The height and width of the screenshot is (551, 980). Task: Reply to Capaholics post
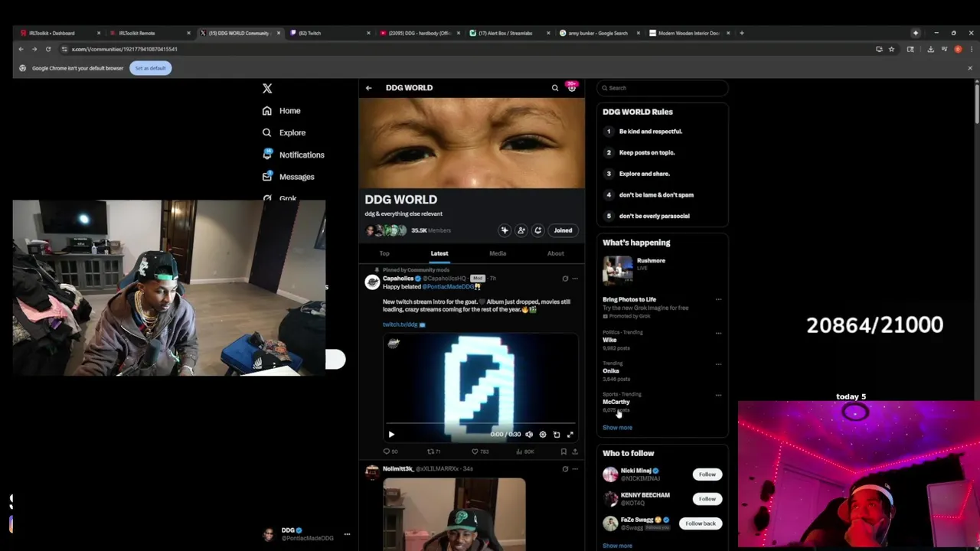(389, 452)
